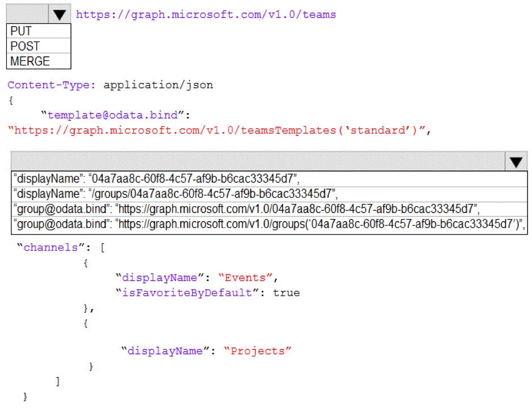Pick the MERGE method option
Image resolution: width=532 pixels, height=408 pixels.
pyautogui.click(x=39, y=61)
